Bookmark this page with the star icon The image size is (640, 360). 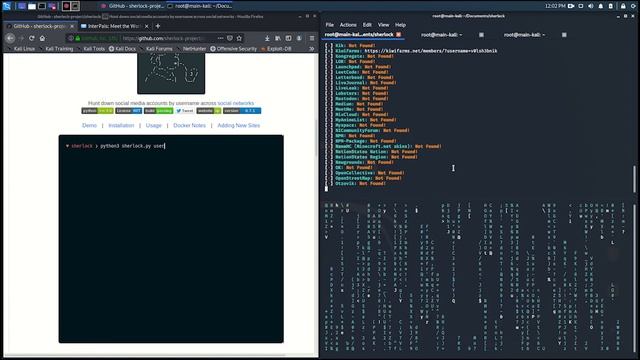[239, 38]
